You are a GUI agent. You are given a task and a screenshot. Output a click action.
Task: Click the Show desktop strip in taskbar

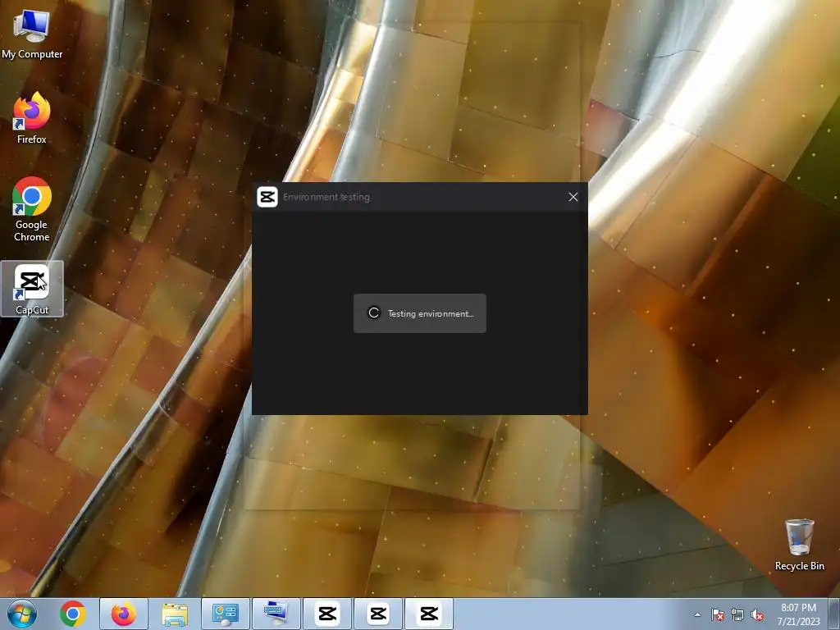[x=835, y=614]
